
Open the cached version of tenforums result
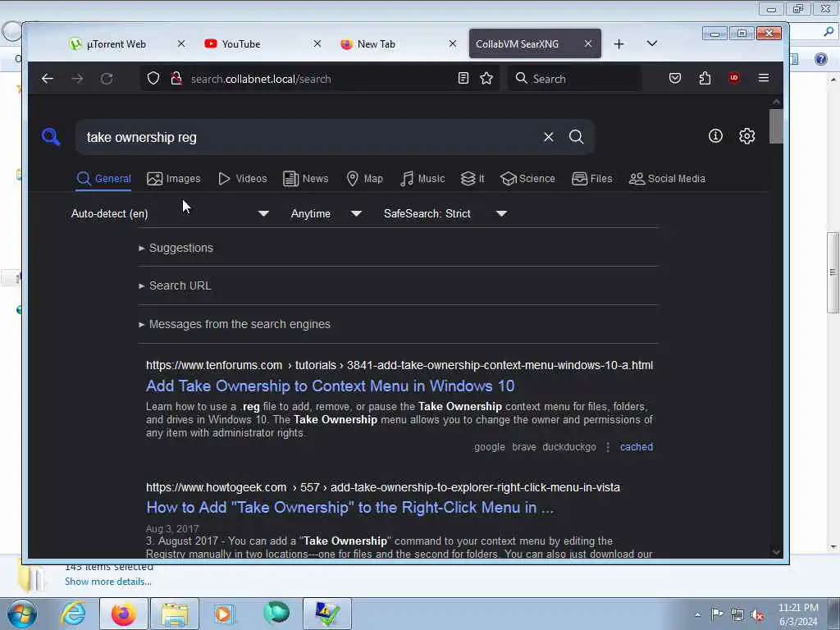point(637,447)
